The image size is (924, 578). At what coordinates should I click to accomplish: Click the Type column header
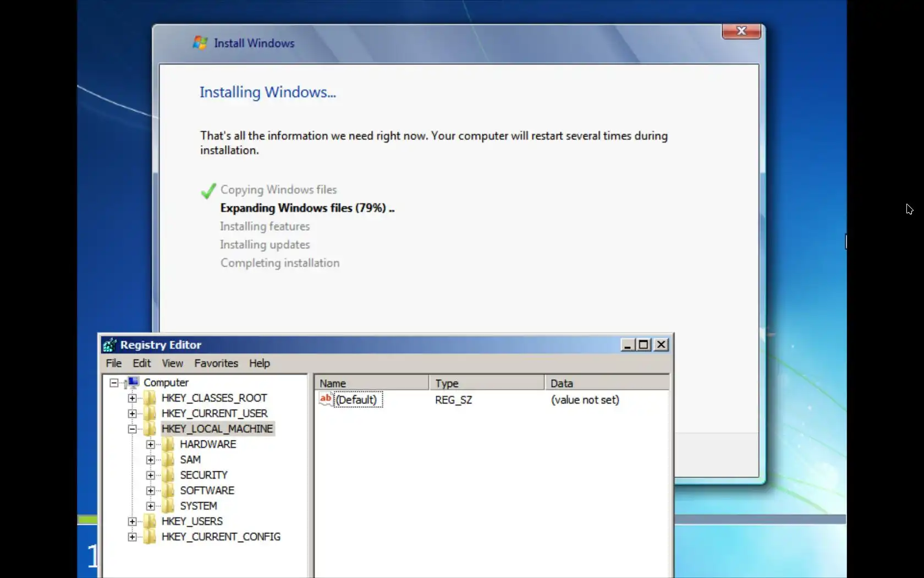[487, 383]
